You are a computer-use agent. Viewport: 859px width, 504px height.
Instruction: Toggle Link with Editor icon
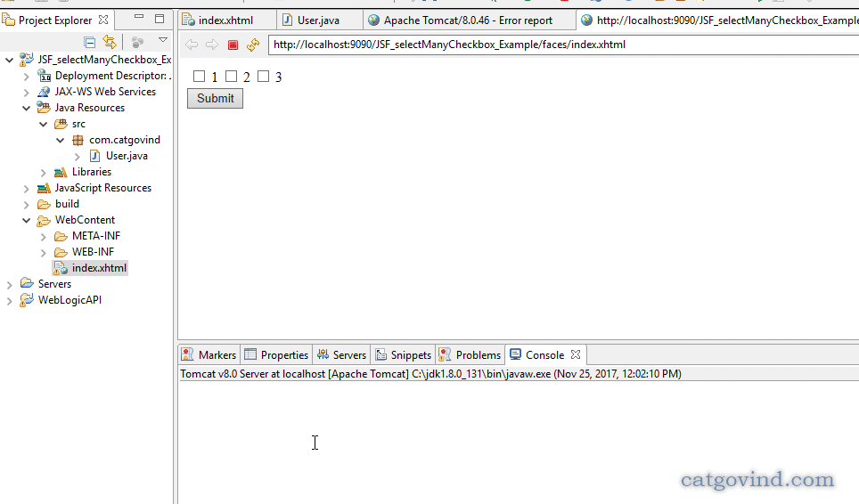[110, 42]
